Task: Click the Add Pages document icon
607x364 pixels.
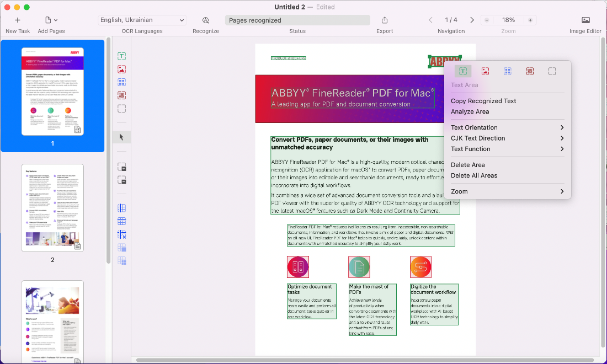Action: pos(49,20)
